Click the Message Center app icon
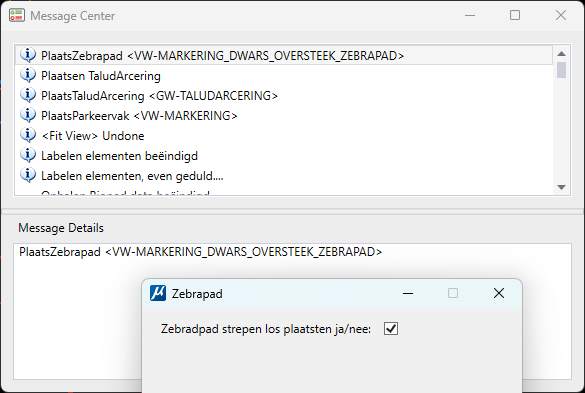 17,15
